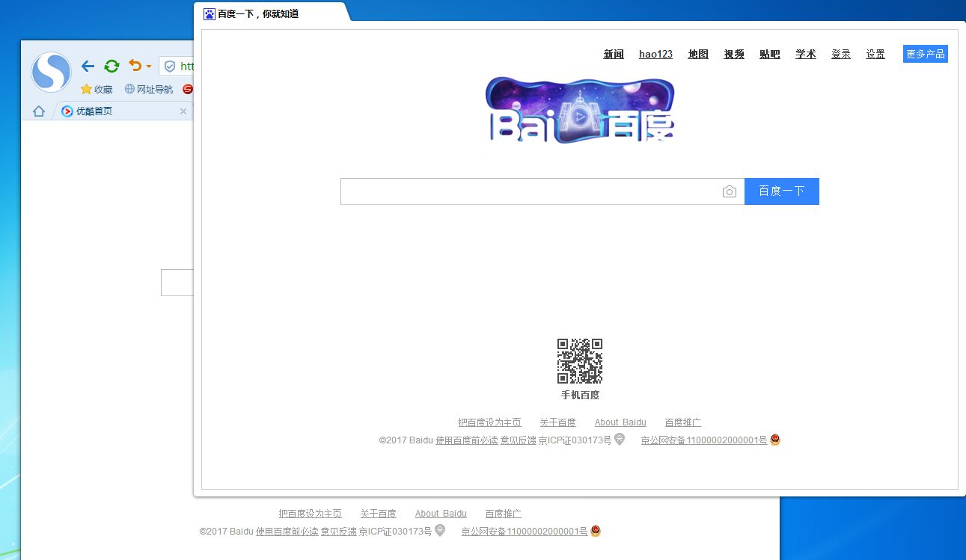Open 网址导航 bookmark
Viewport: 966px width, 560px height.
pos(148,89)
